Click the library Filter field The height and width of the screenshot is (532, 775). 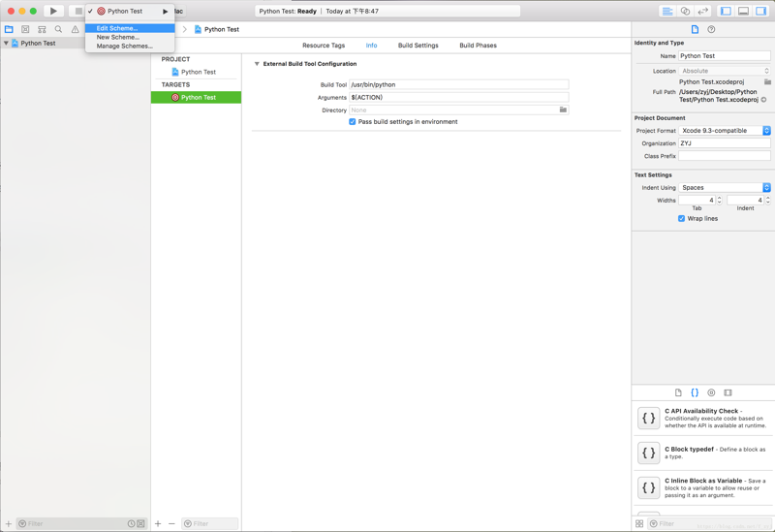coord(709,523)
